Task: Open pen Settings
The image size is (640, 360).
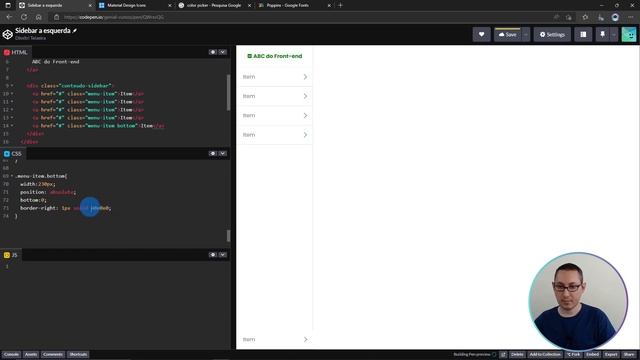Action: 552,35
